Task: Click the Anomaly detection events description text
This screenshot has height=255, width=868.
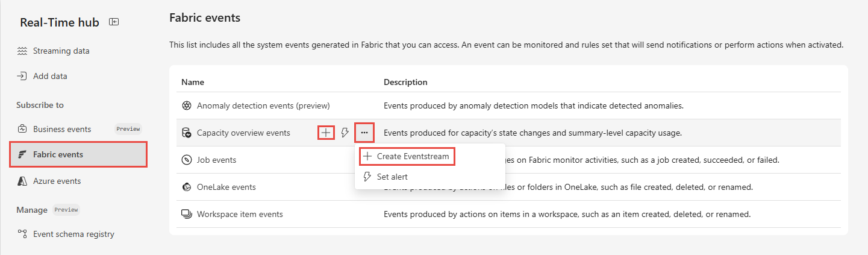Action: (x=534, y=105)
